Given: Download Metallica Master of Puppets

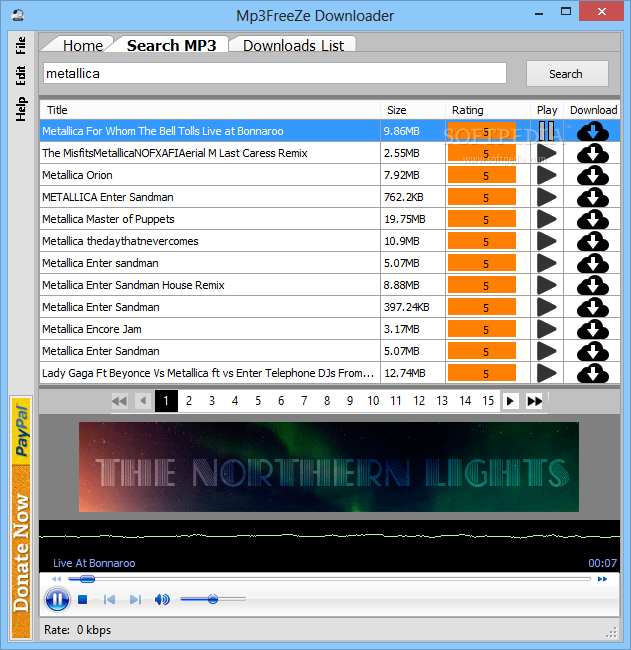Looking at the screenshot, I should [x=593, y=219].
